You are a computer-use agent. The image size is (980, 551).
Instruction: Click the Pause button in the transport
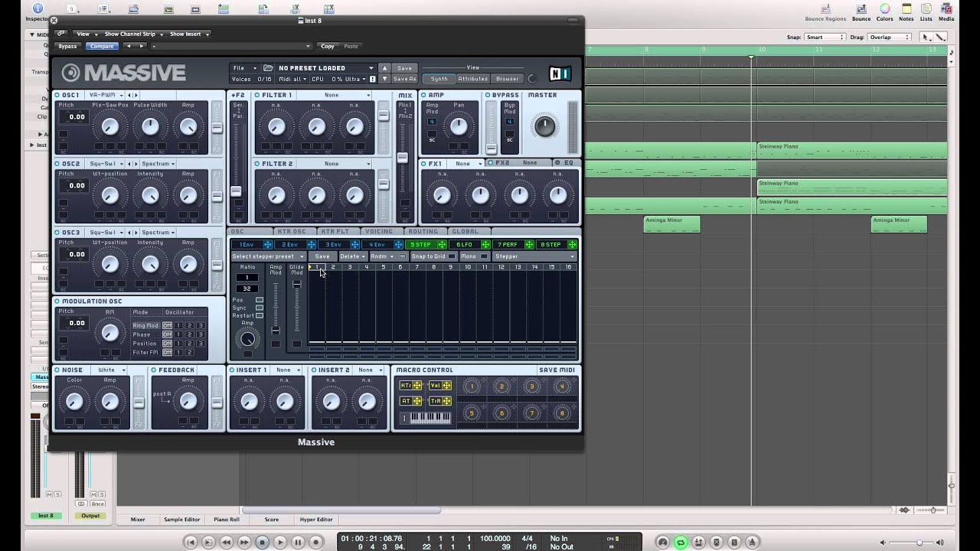pos(298,542)
